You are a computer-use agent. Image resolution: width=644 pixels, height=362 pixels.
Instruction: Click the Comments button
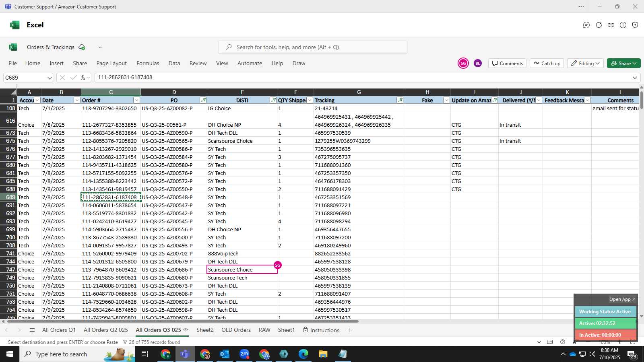[x=508, y=63]
